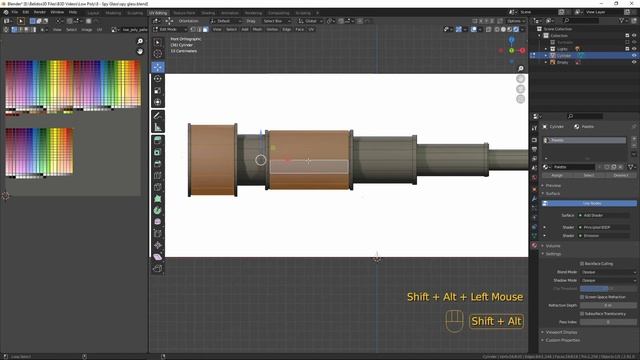The height and width of the screenshot is (360, 640).
Task: Select the Edge Slide tool
Action: tap(158, 233)
